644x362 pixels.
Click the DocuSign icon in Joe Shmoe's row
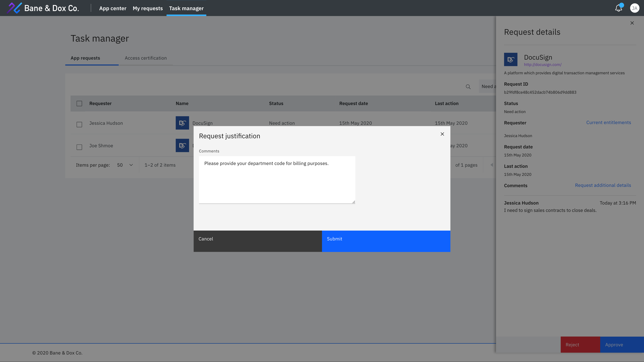(x=182, y=146)
